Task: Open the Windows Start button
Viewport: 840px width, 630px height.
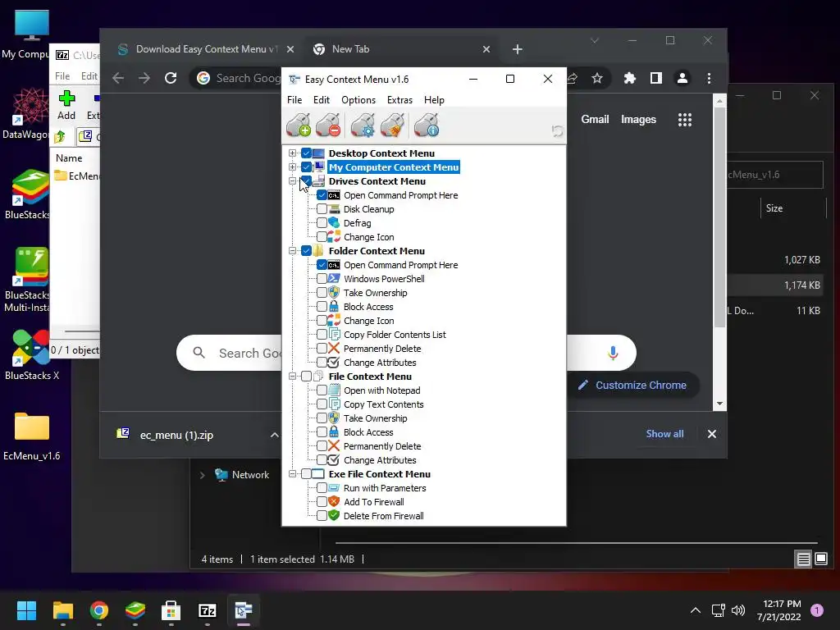Action: coord(26,610)
